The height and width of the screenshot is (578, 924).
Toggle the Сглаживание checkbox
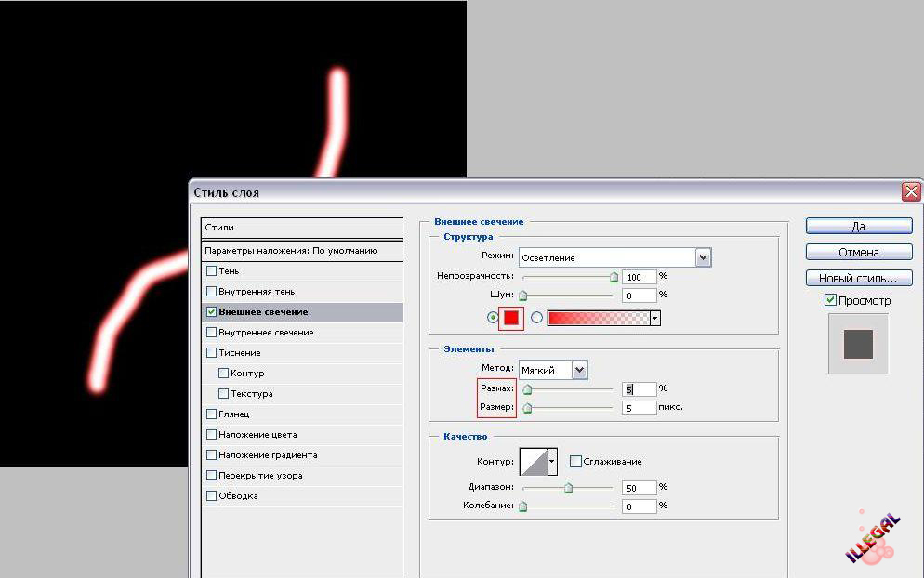[576, 462]
